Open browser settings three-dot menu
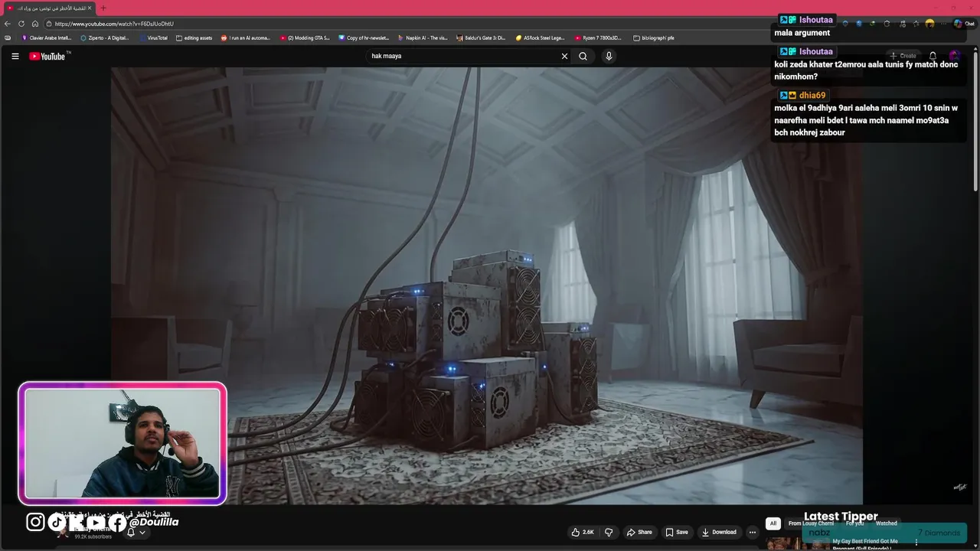 943,24
